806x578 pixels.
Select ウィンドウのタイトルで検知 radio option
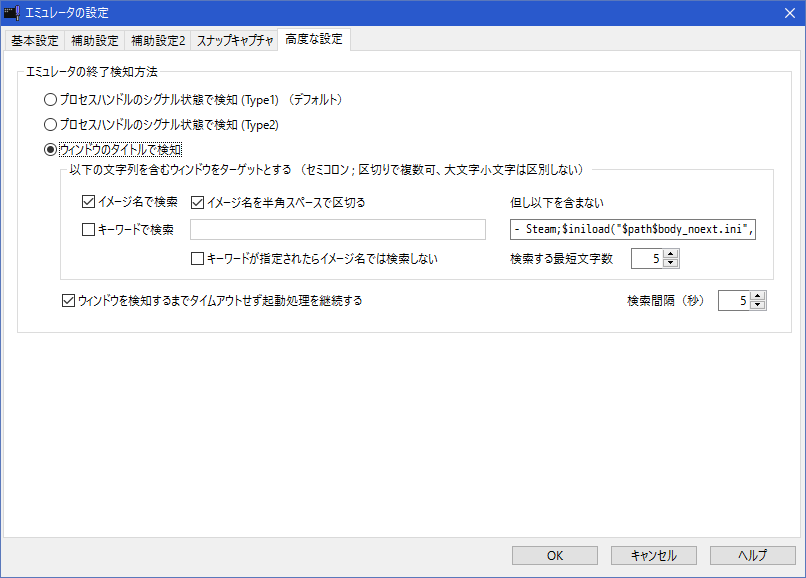tap(50, 150)
